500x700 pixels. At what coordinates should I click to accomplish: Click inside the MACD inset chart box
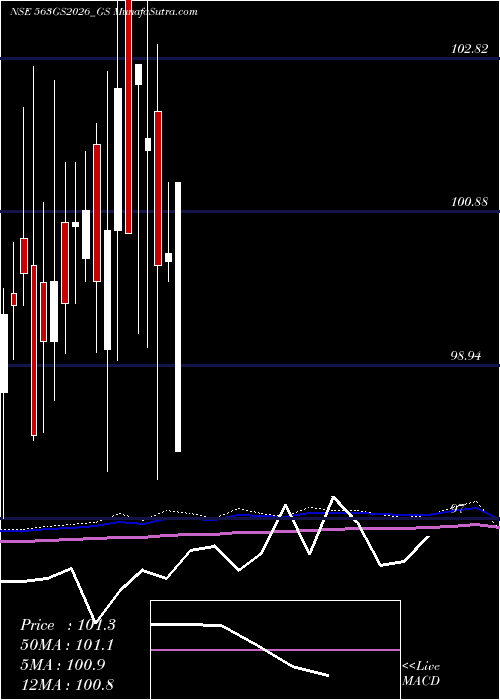coord(275,650)
